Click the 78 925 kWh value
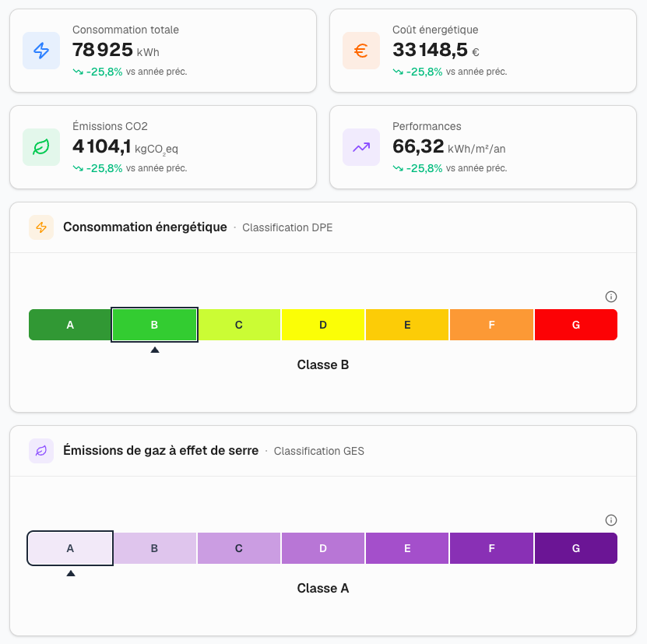This screenshot has width=647, height=644. pos(116,50)
